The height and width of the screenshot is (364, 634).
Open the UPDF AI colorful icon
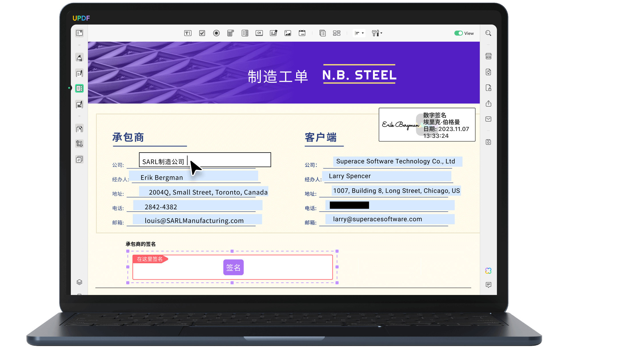pyautogui.click(x=488, y=271)
